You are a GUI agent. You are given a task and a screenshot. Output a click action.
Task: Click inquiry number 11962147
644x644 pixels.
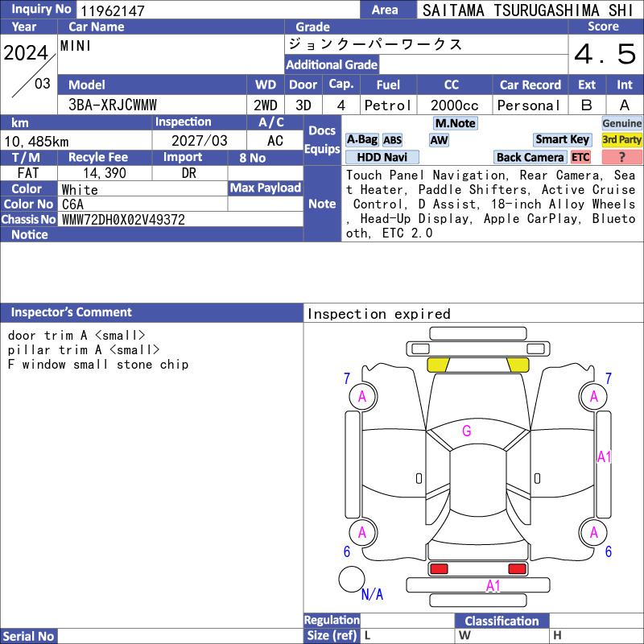click(113, 10)
